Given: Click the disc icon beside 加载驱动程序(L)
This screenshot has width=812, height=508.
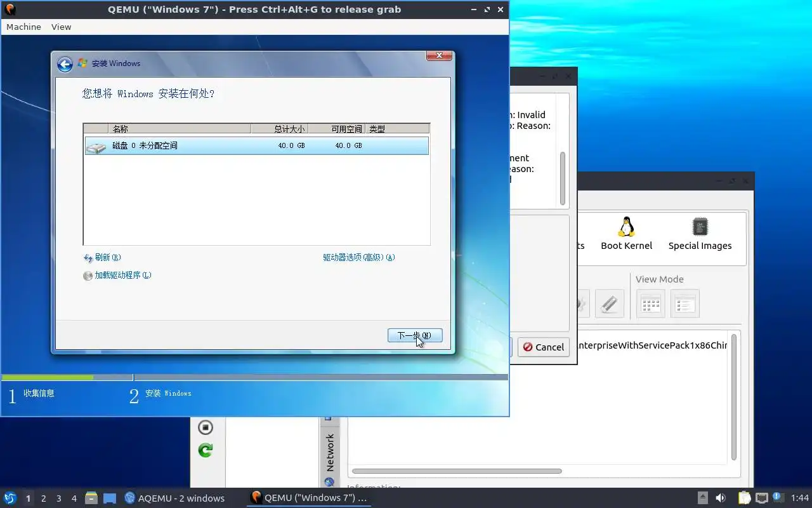Looking at the screenshot, I should [88, 276].
